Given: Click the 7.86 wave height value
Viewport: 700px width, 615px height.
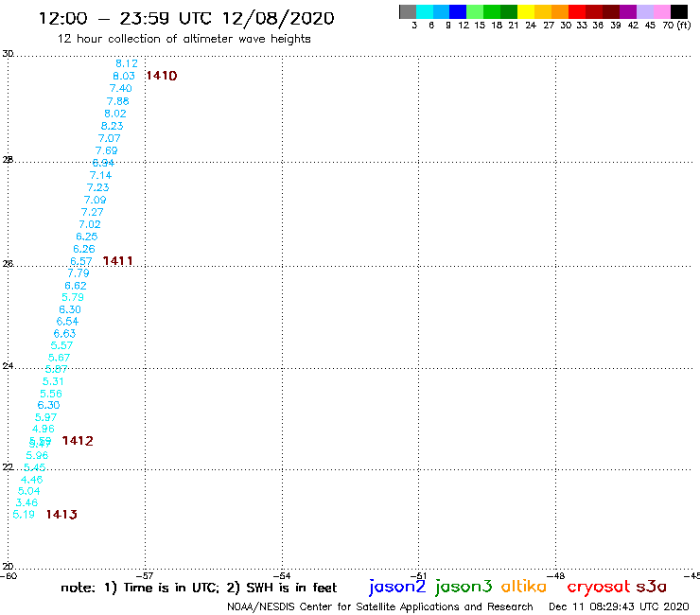Looking at the screenshot, I should pos(118,101).
